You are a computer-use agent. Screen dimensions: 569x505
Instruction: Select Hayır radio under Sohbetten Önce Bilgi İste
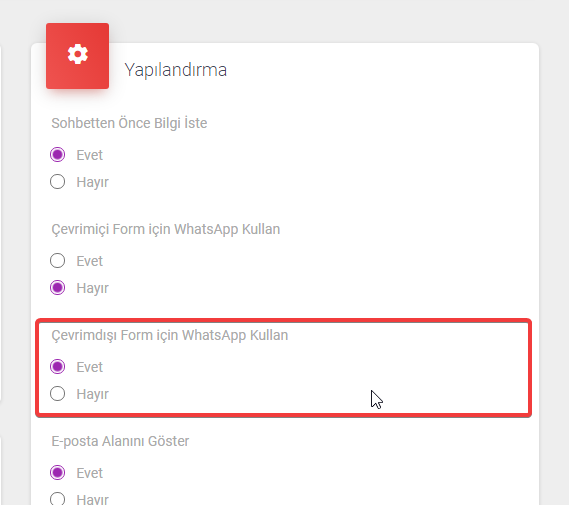58,181
